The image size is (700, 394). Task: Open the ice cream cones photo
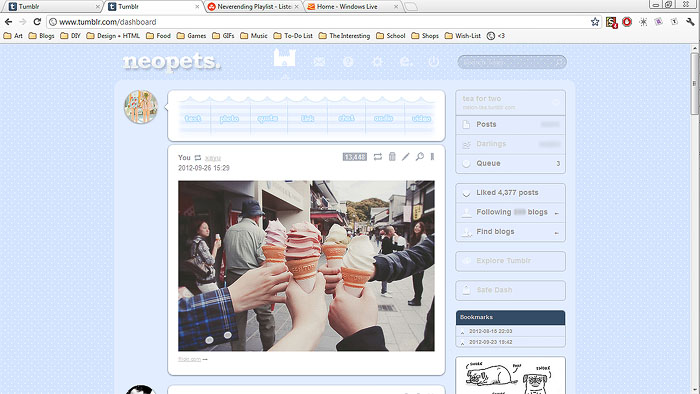[306, 265]
